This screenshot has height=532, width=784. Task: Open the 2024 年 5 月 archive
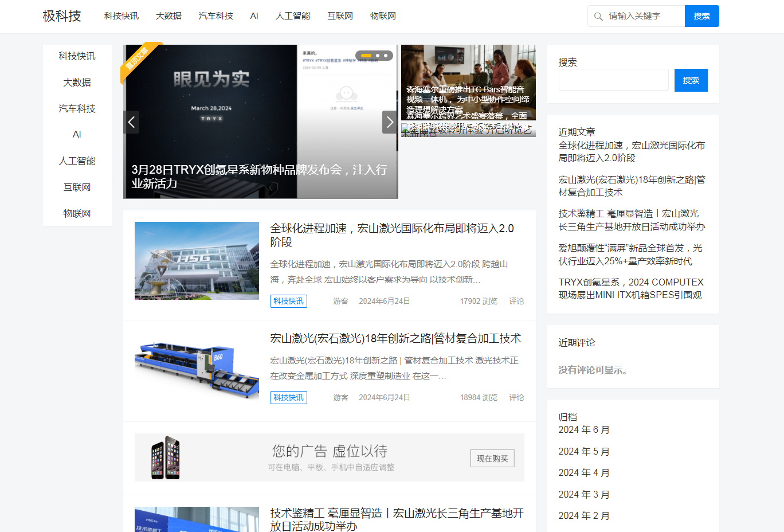[x=584, y=452]
